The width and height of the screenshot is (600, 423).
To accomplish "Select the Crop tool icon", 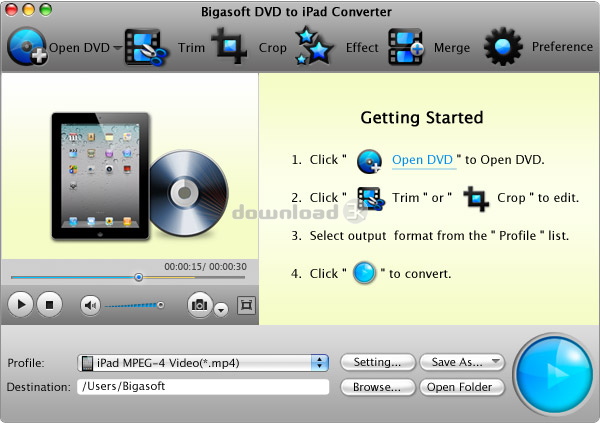I will tap(231, 47).
